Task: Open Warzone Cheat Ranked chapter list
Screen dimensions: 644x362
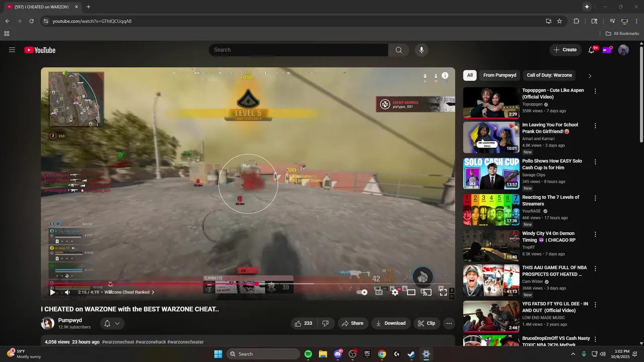Action: [129, 292]
